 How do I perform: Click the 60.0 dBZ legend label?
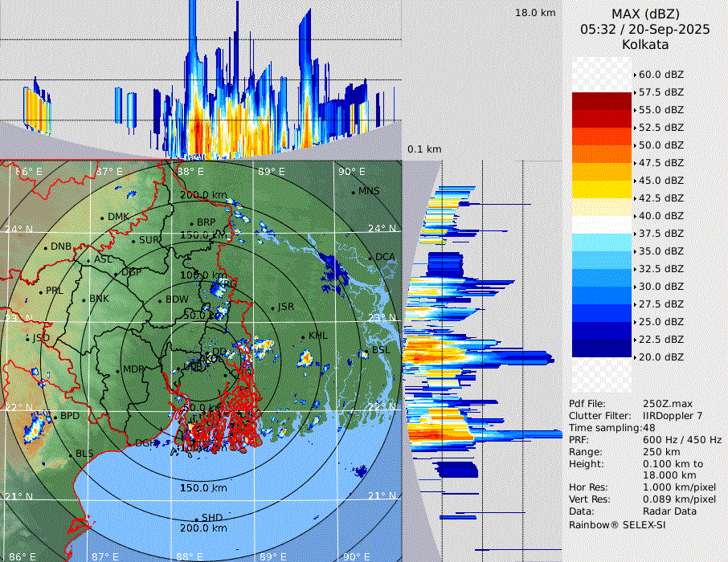(x=661, y=75)
